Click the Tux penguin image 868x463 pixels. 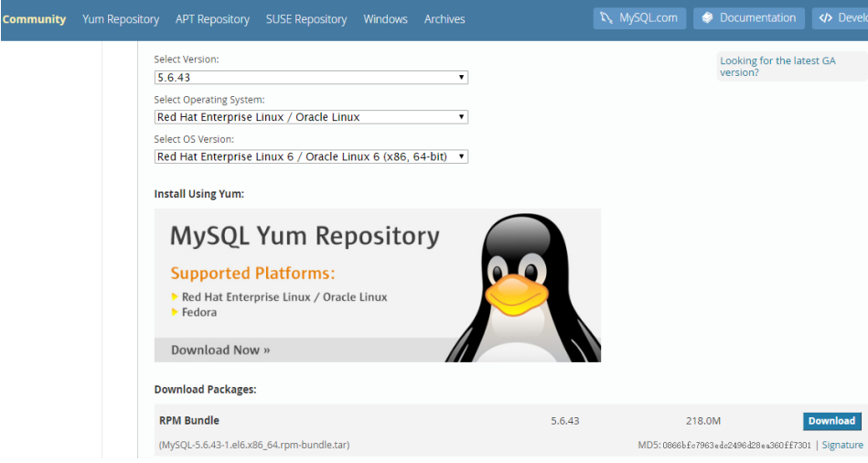[522, 287]
